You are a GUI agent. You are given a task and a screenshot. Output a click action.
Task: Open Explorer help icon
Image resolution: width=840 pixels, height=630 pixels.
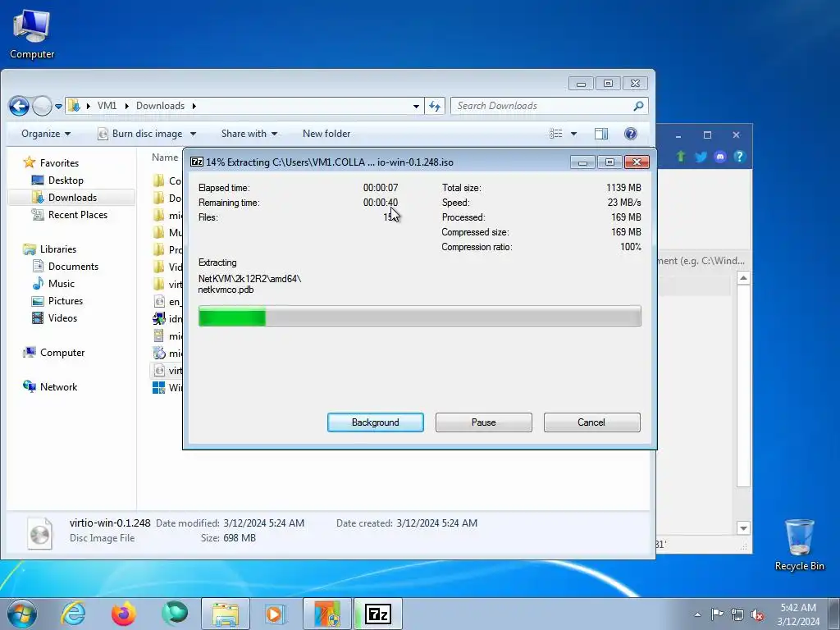click(631, 134)
